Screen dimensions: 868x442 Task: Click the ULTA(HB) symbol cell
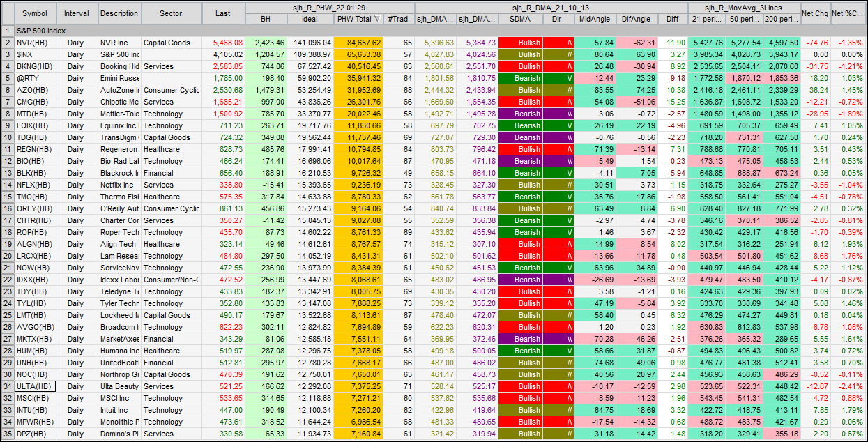35,386
